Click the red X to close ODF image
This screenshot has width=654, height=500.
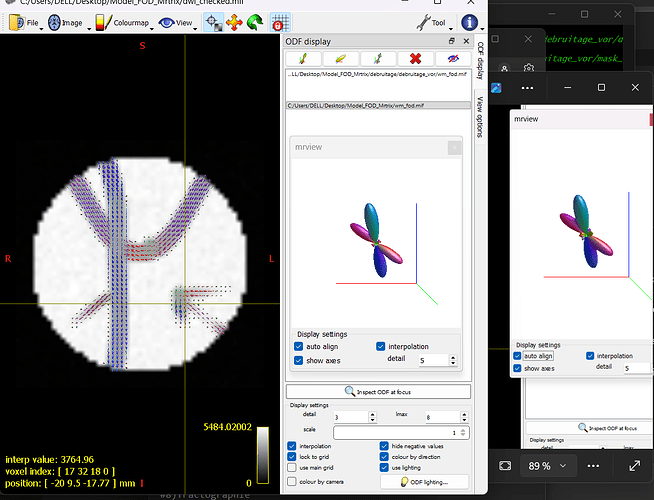coord(415,59)
